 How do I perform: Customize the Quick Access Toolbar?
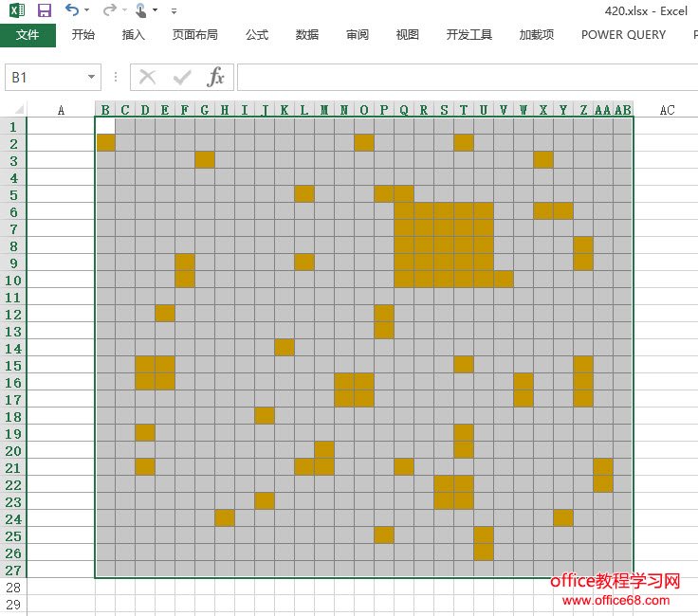[174, 10]
